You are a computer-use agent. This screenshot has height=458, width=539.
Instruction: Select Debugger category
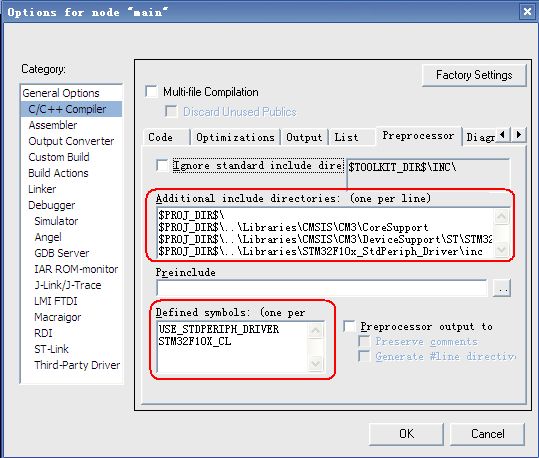click(52, 205)
